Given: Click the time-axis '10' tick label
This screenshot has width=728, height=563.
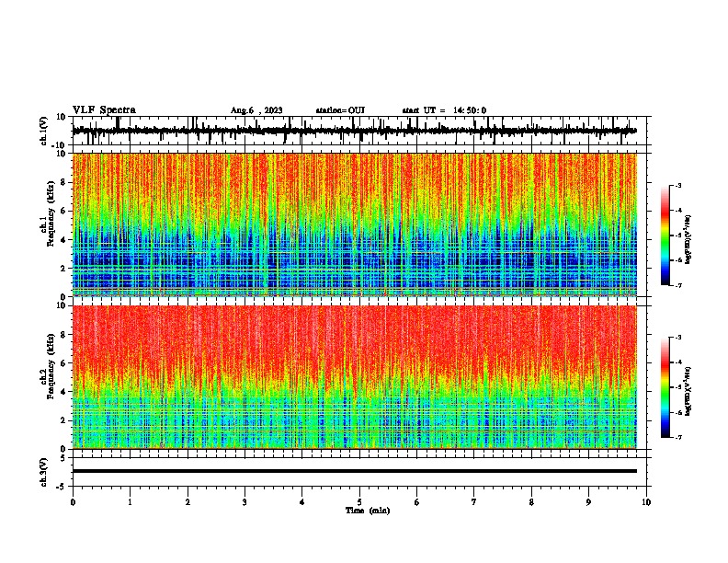Looking at the screenshot, I should click(646, 502).
